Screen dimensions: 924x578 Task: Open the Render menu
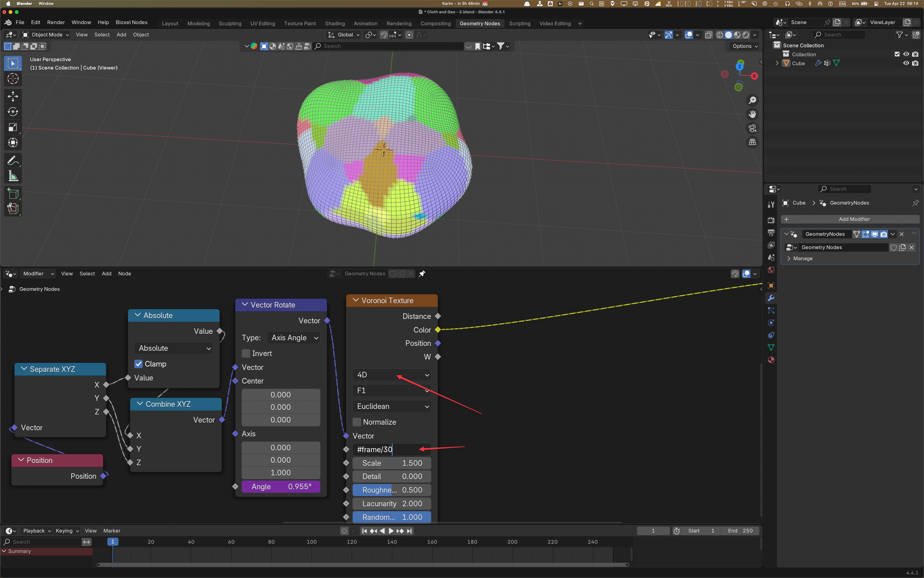[56, 23]
